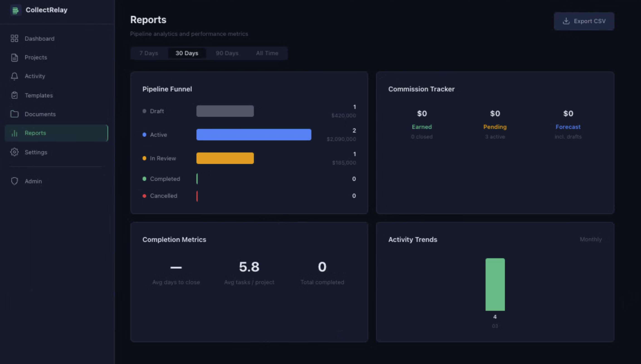The width and height of the screenshot is (641, 364).
Task: Open Admin via the shield icon
Action: 14,181
